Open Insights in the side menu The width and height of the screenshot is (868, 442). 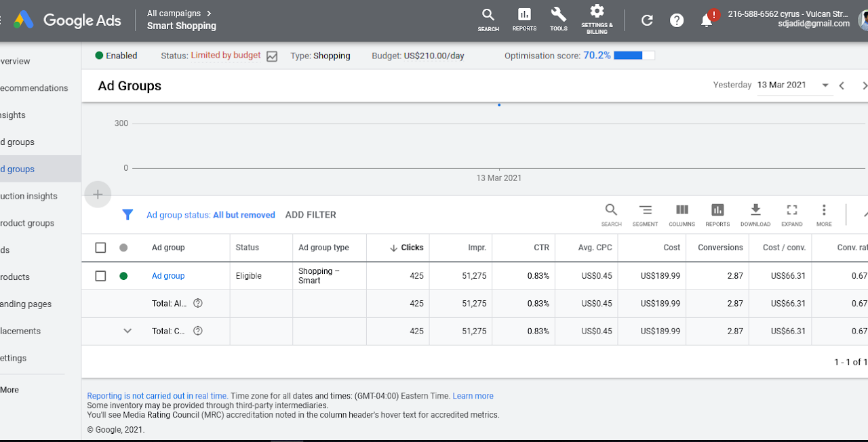[x=13, y=115]
